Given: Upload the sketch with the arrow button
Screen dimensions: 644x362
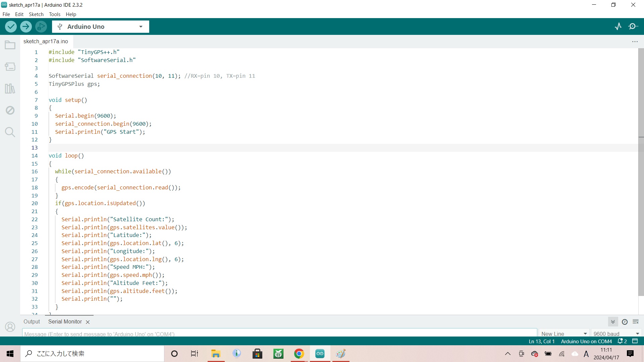Looking at the screenshot, I should click(x=26, y=26).
